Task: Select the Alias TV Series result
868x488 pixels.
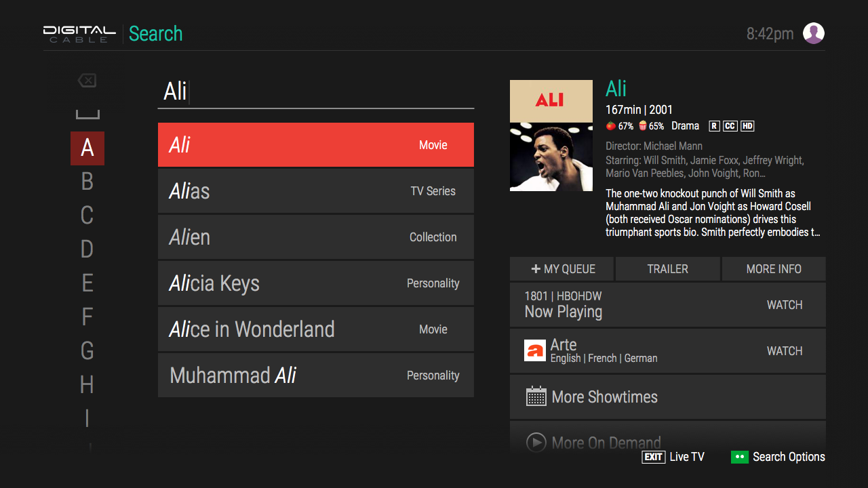Action: [315, 191]
